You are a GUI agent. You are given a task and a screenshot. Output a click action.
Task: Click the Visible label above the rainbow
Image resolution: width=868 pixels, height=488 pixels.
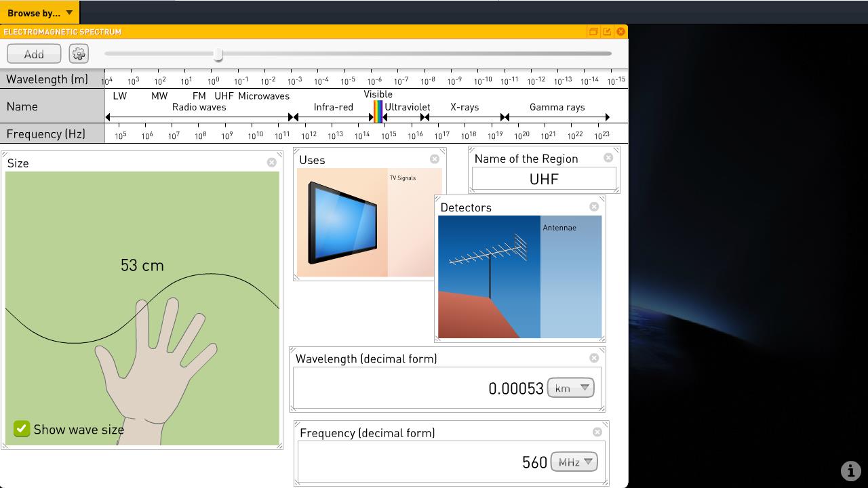click(x=378, y=94)
